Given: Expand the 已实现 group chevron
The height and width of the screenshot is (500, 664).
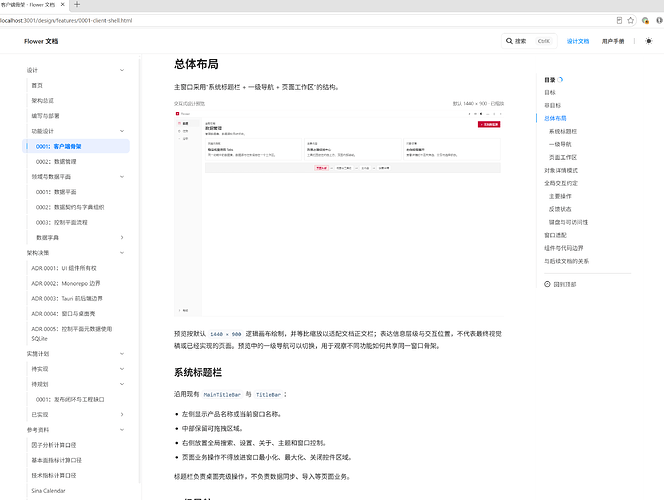Looking at the screenshot, I should pyautogui.click(x=122, y=414).
